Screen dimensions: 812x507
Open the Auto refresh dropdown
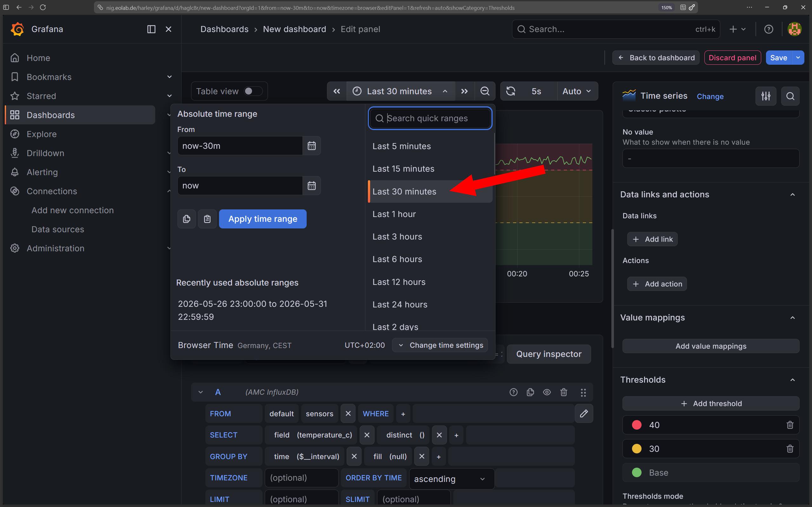point(577,91)
